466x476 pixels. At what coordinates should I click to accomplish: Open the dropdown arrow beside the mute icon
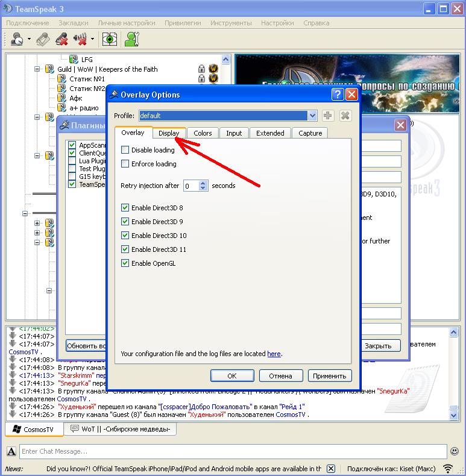click(92, 39)
